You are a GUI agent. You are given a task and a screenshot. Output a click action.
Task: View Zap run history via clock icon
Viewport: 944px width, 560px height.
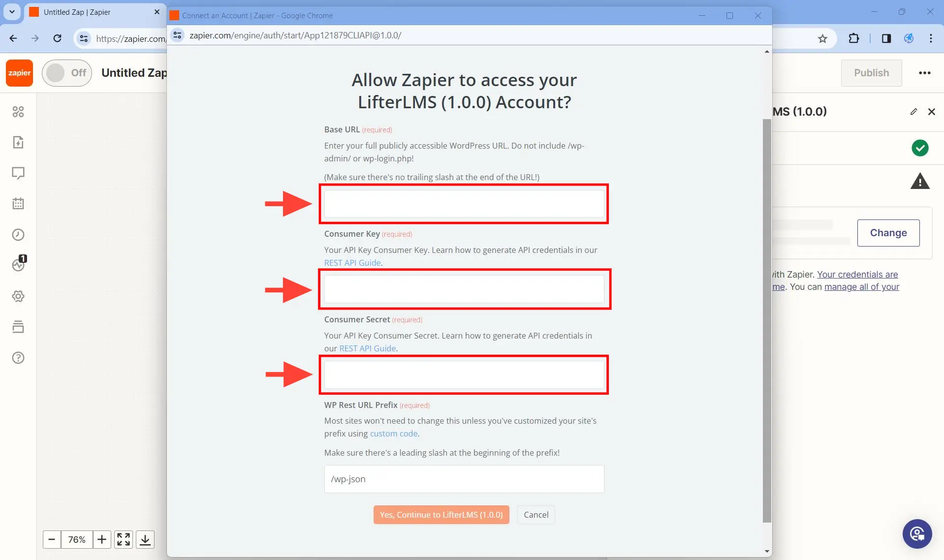tap(18, 235)
